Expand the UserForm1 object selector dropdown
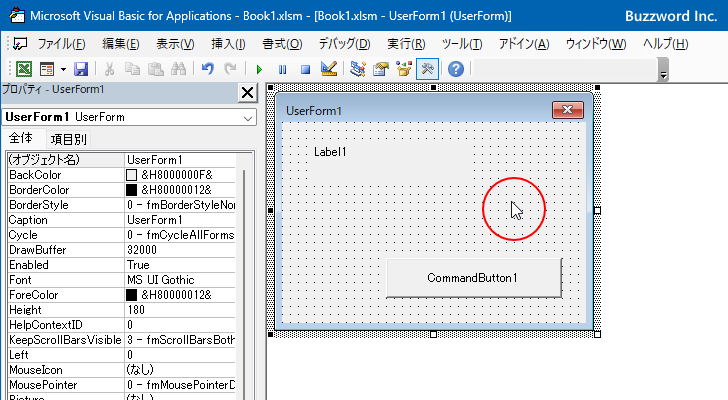This screenshot has width=728, height=400. click(x=248, y=118)
